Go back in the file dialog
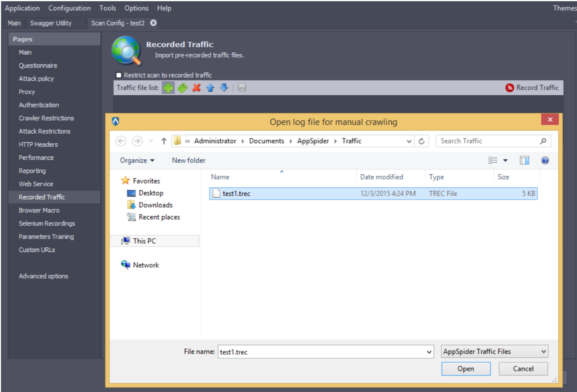Image resolution: width=577 pixels, height=392 pixels. click(x=121, y=141)
